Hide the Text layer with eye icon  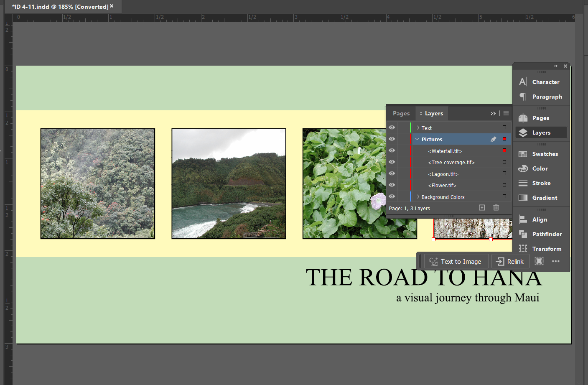pyautogui.click(x=392, y=127)
